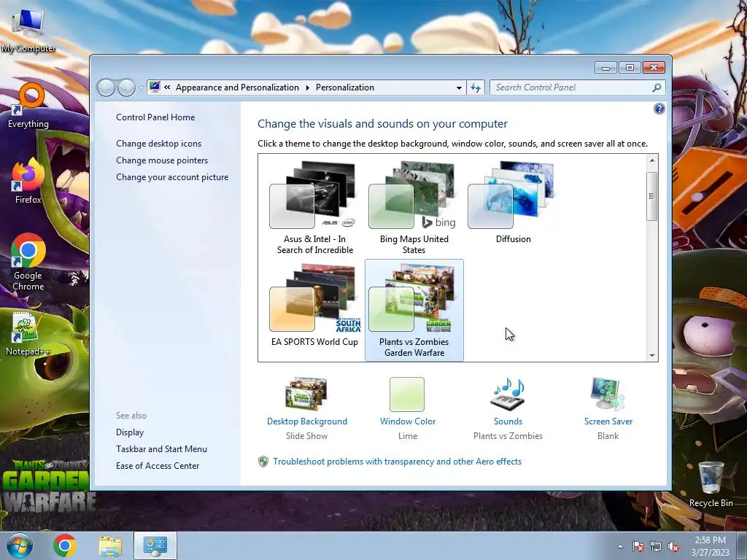Open Windows Explorer from taskbar
Image resolution: width=747 pixels, height=560 pixels.
click(110, 545)
